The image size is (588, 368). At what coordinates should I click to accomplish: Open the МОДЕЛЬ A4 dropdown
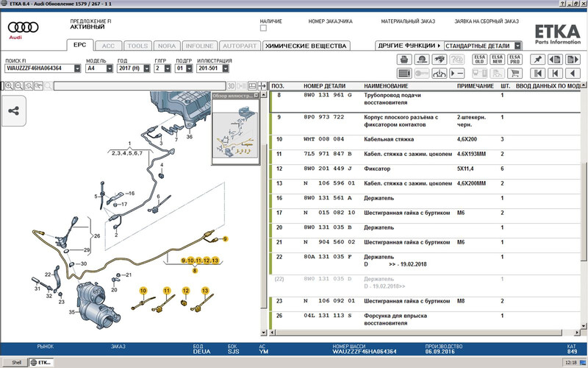[110, 68]
